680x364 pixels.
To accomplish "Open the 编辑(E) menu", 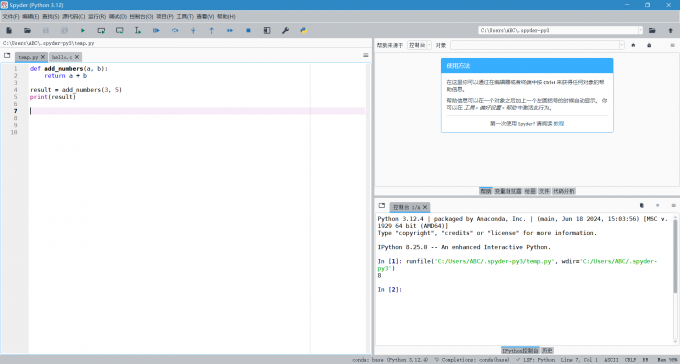I will (30, 16).
